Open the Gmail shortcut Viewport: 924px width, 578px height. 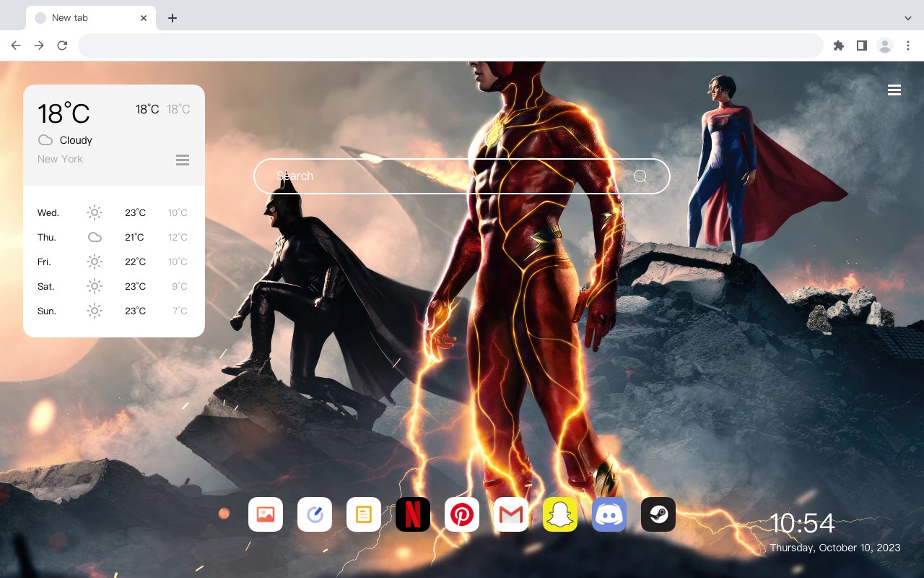[511, 514]
